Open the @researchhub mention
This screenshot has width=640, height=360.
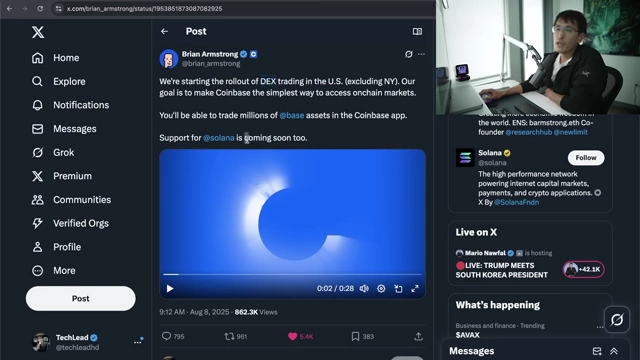click(529, 132)
